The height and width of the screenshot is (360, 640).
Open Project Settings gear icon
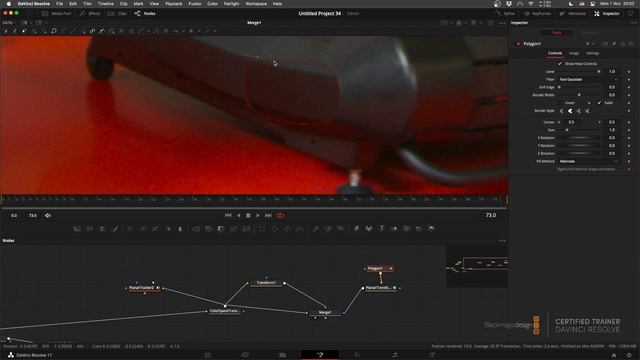coord(629,356)
